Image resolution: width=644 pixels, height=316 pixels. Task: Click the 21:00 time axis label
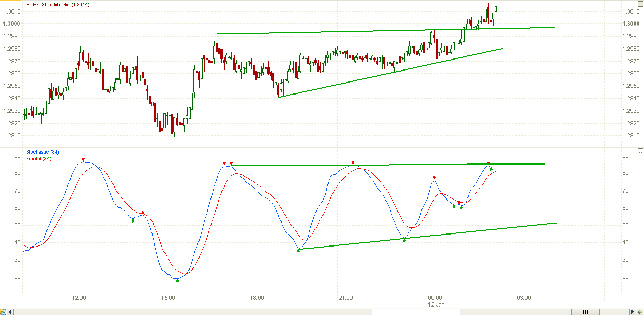(346, 298)
